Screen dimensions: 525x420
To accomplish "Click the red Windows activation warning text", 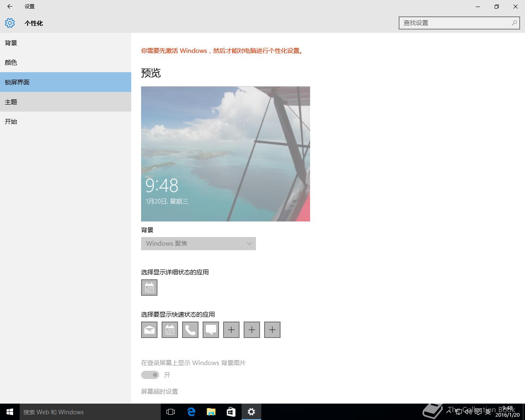I will pyautogui.click(x=223, y=51).
